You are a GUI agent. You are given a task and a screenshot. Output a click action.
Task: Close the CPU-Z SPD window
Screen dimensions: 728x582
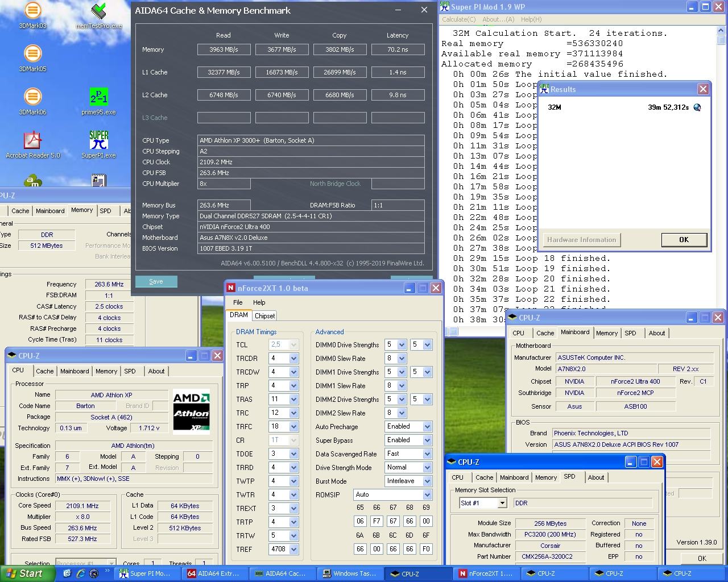point(656,462)
